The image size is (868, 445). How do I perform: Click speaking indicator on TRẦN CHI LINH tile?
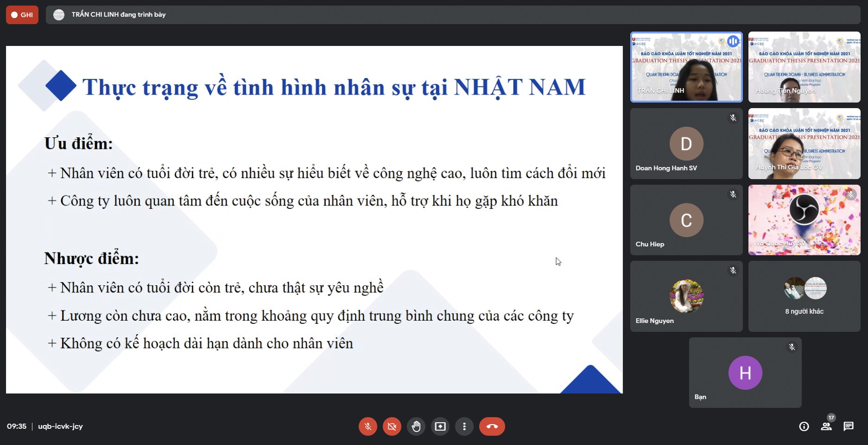[x=733, y=41]
